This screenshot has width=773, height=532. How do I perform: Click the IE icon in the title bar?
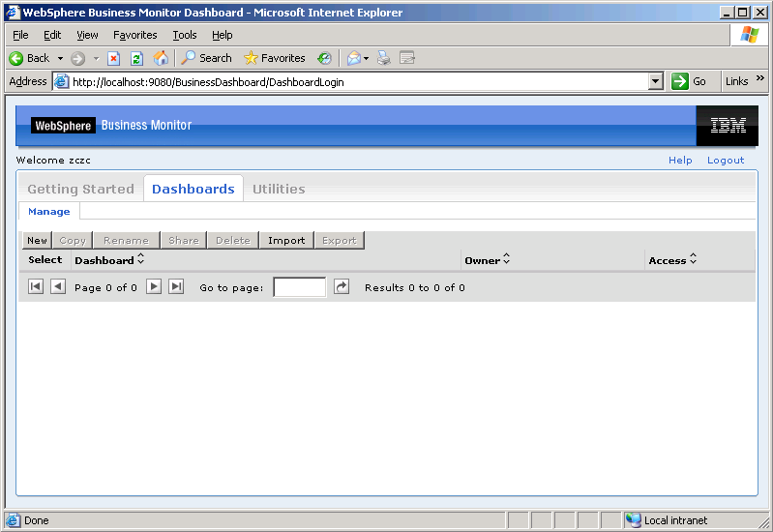[12, 13]
